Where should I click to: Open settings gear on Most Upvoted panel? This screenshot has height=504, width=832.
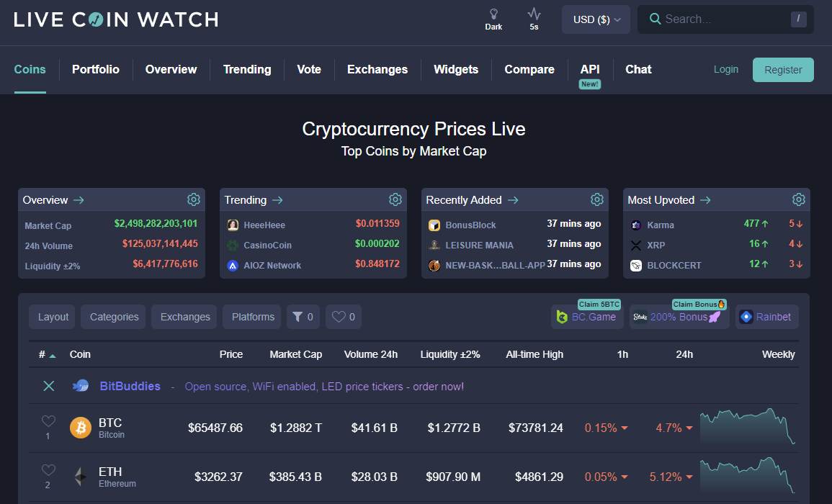pos(798,199)
